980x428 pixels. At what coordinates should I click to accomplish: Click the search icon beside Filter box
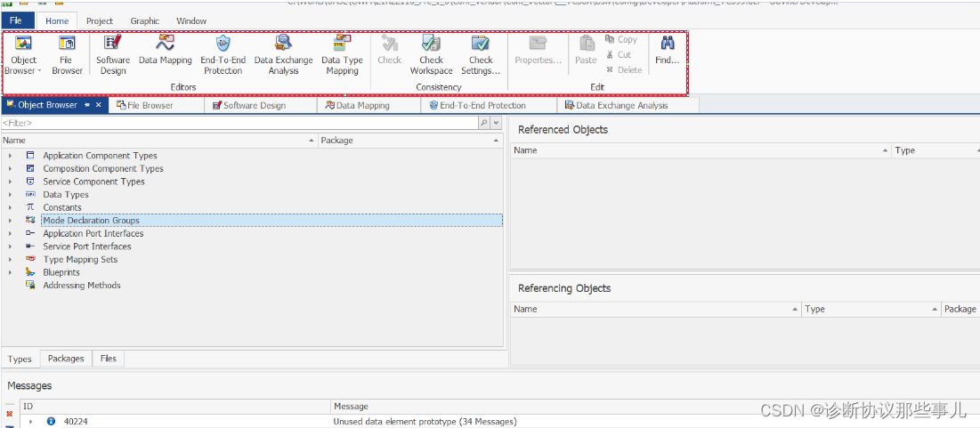(483, 123)
